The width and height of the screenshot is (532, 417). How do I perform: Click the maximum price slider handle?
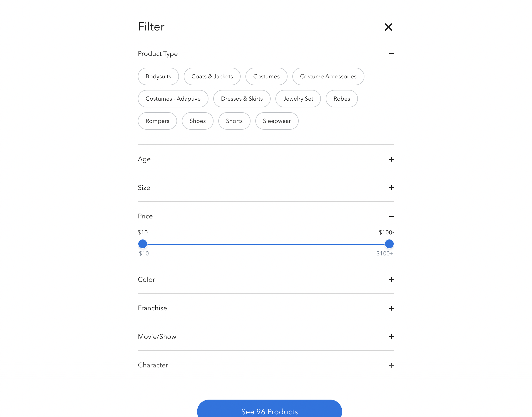[389, 244]
